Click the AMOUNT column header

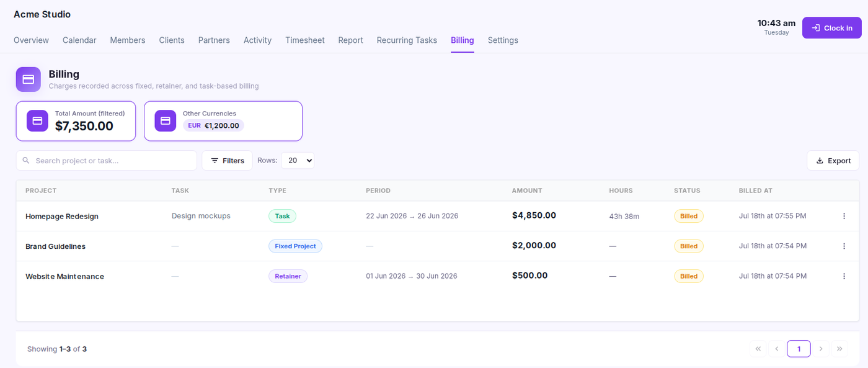click(527, 191)
